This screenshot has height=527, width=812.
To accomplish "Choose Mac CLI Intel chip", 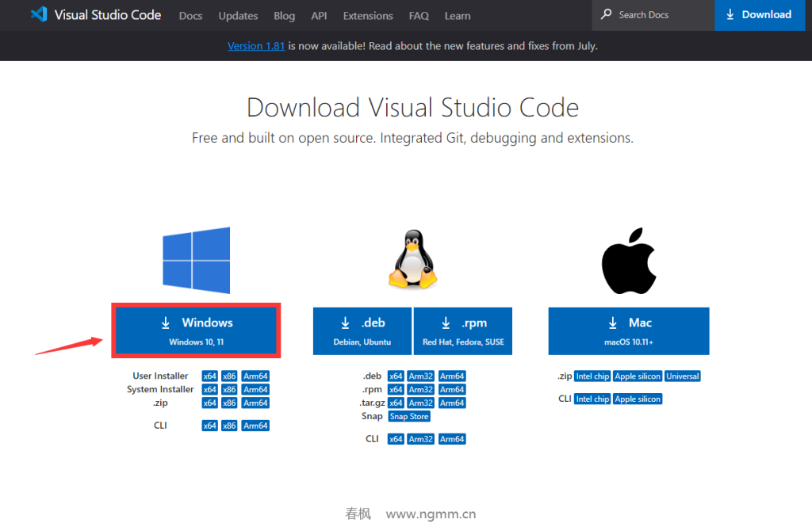I will point(592,399).
